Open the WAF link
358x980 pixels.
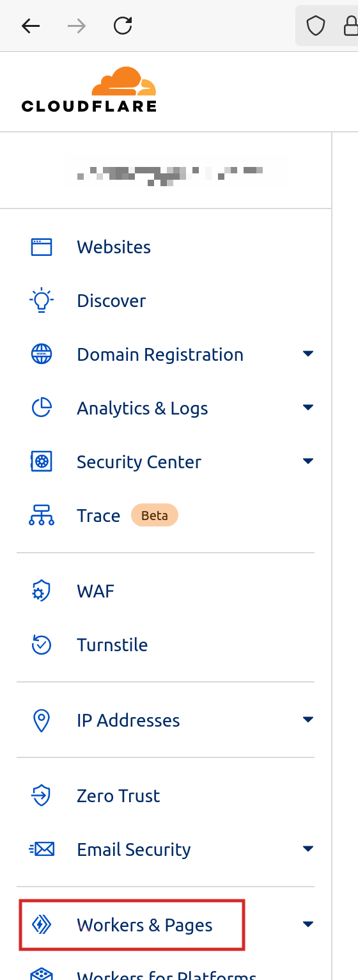[x=95, y=591]
